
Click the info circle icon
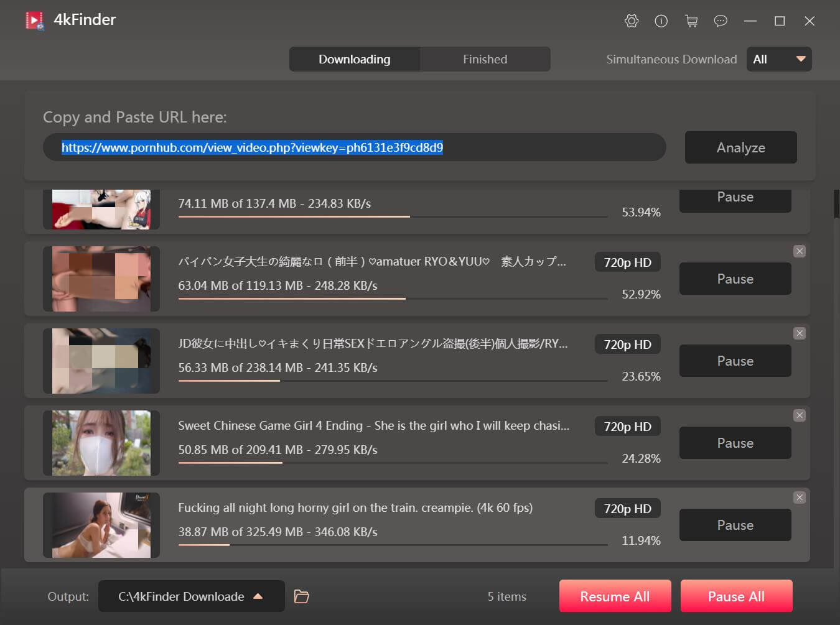tap(661, 21)
